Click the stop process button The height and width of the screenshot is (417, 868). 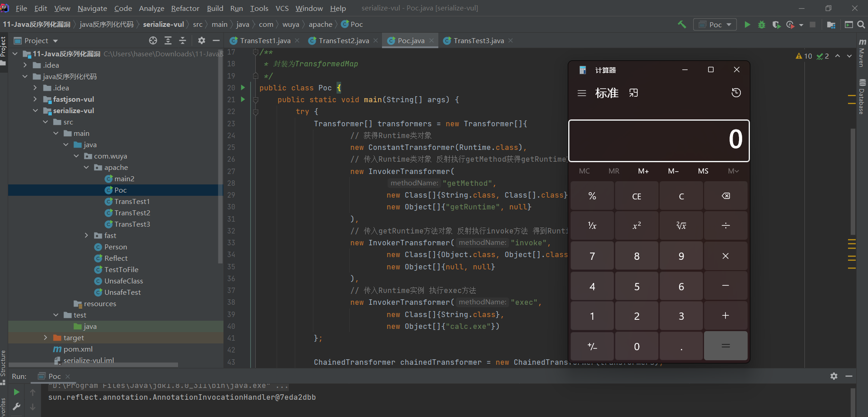pyautogui.click(x=813, y=25)
